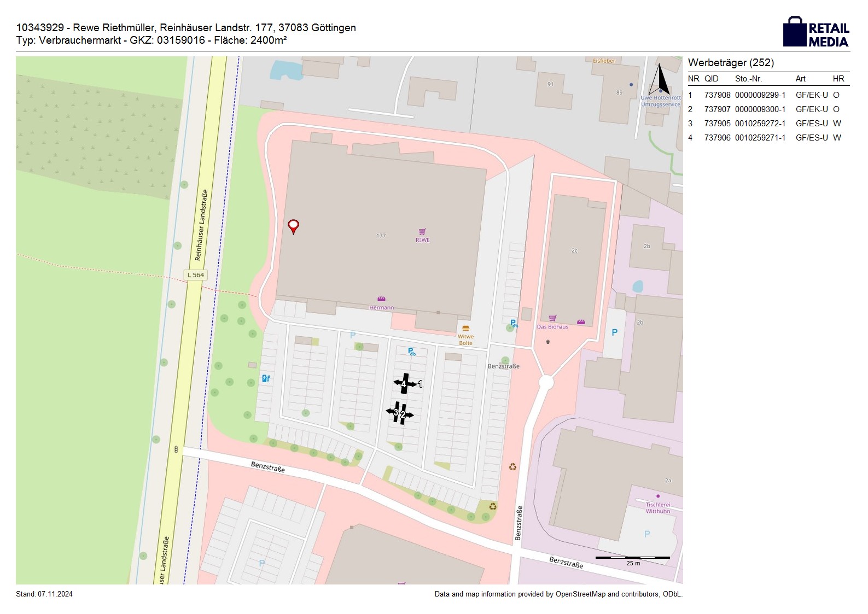Click the north arrow compass icon

coord(660,80)
